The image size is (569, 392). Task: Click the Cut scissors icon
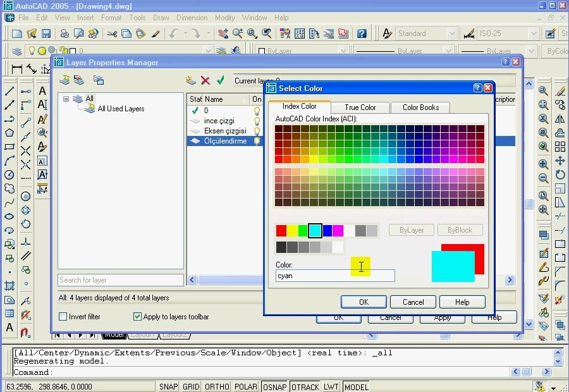click(112, 34)
